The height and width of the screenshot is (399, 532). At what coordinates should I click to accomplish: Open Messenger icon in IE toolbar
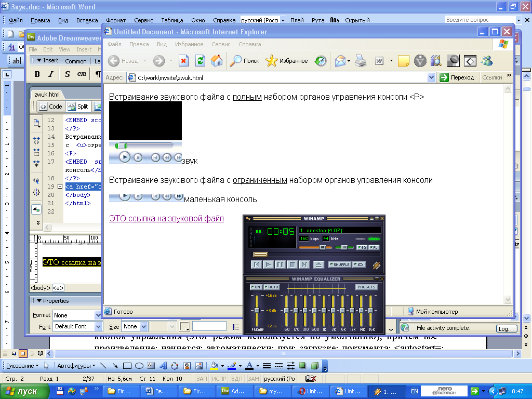[x=487, y=61]
